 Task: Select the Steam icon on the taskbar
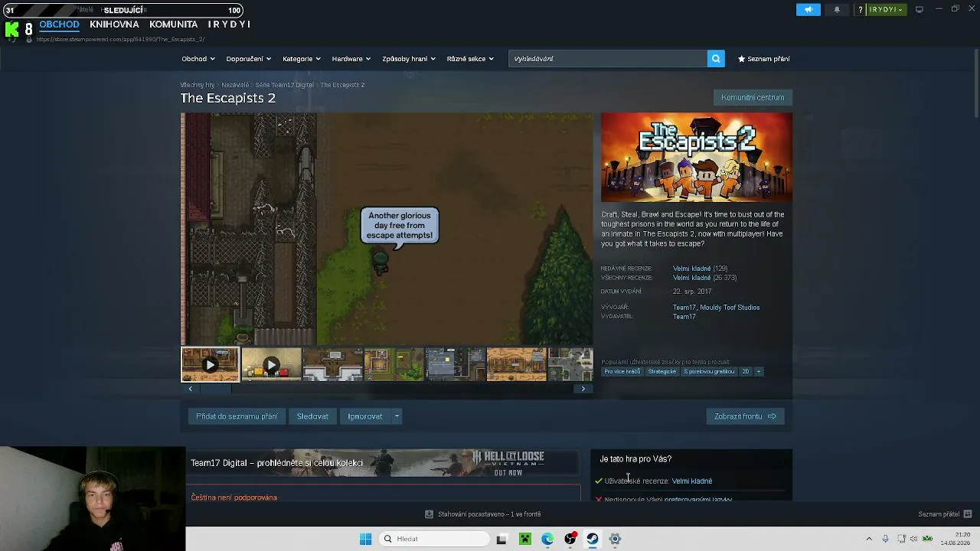592,539
